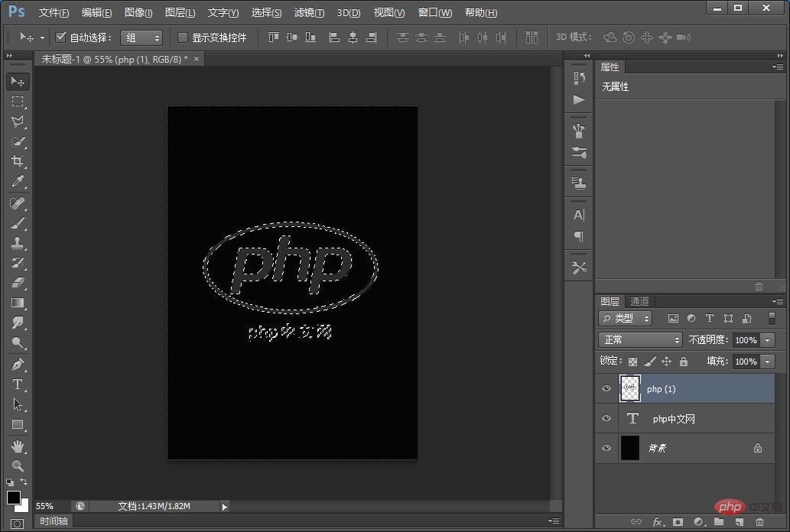This screenshot has height=532, width=790.
Task: Open Move tool preset picker arrow
Action: coord(42,37)
